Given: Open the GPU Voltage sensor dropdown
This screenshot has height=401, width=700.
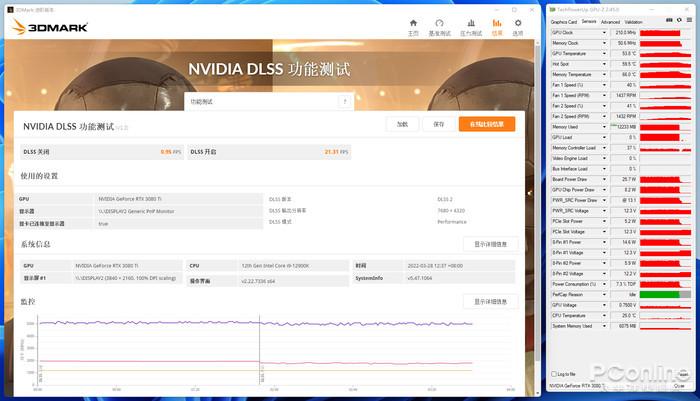Looking at the screenshot, I should coord(604,305).
